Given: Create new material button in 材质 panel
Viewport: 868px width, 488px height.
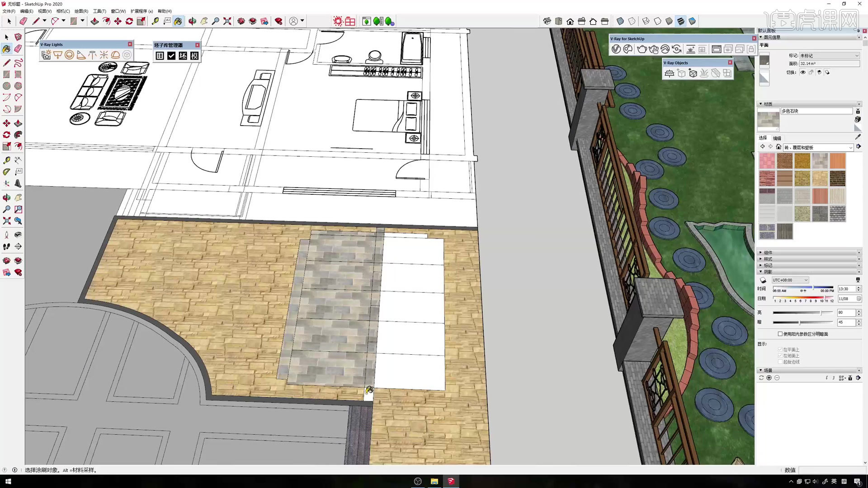Looking at the screenshot, I should pos(858,119).
